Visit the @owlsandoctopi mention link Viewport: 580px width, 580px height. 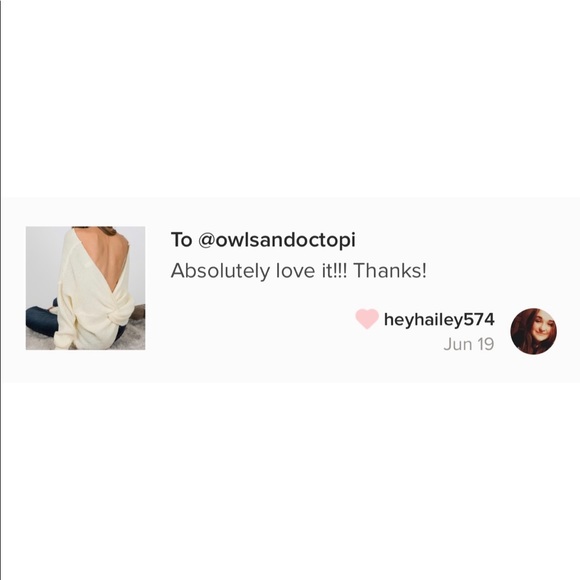(277, 240)
